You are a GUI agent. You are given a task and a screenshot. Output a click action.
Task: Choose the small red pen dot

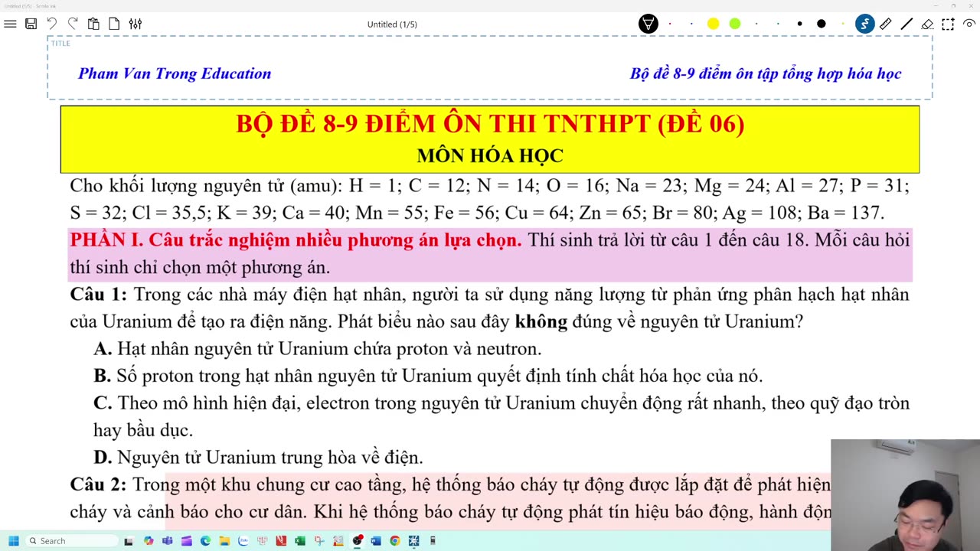(670, 24)
